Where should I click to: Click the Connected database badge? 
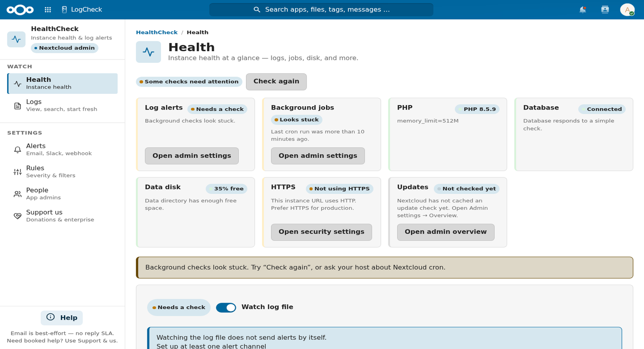coord(602,109)
